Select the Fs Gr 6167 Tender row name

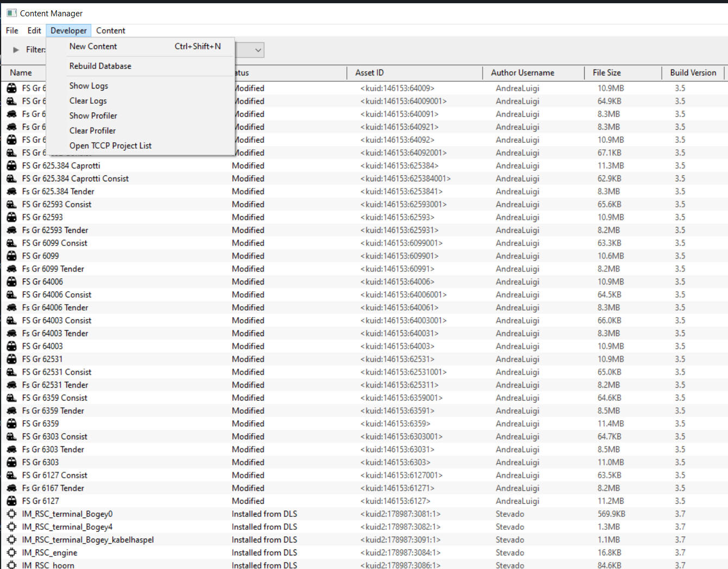pos(53,488)
